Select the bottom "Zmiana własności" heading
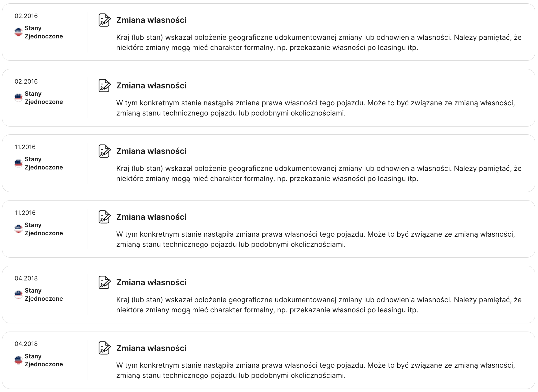Image resolution: width=538 pixels, height=392 pixels. coord(151,348)
